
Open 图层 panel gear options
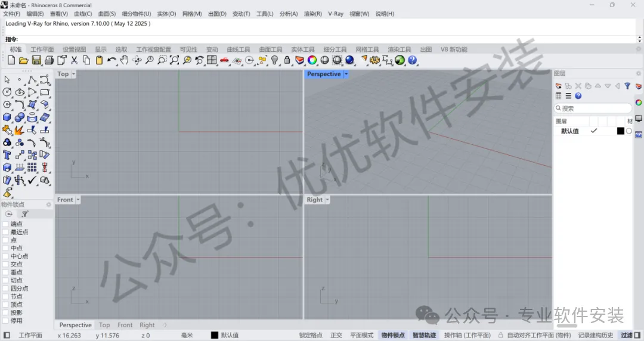click(638, 73)
